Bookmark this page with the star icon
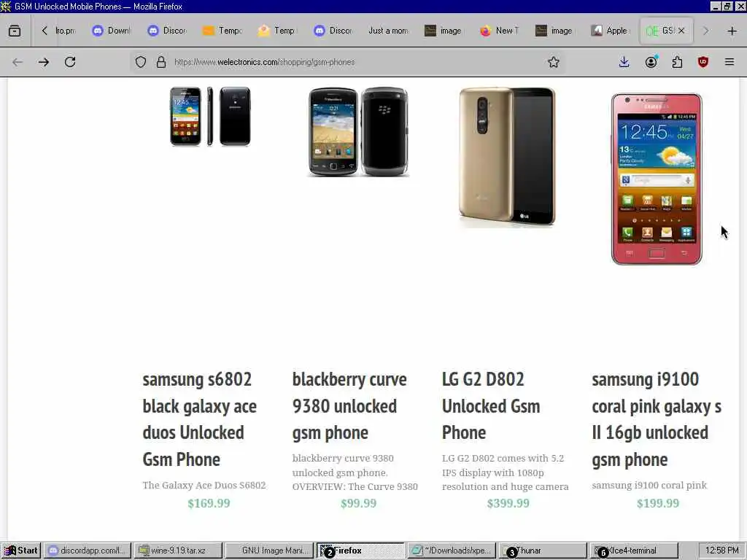 tap(553, 62)
